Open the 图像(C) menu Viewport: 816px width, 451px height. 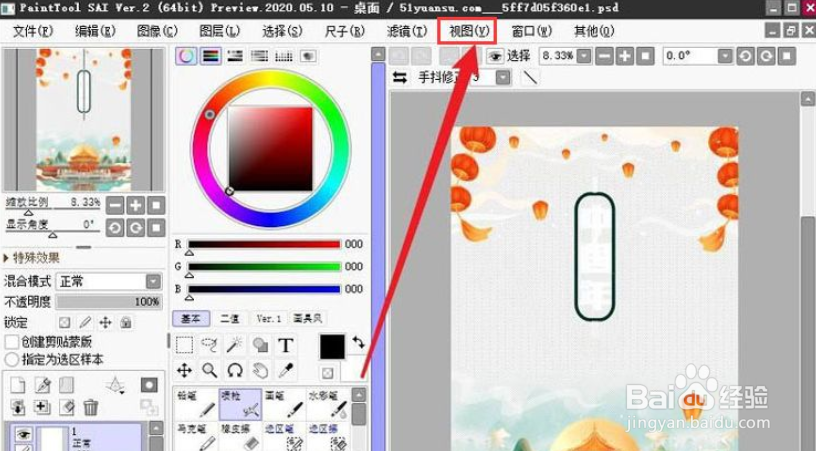(157, 31)
